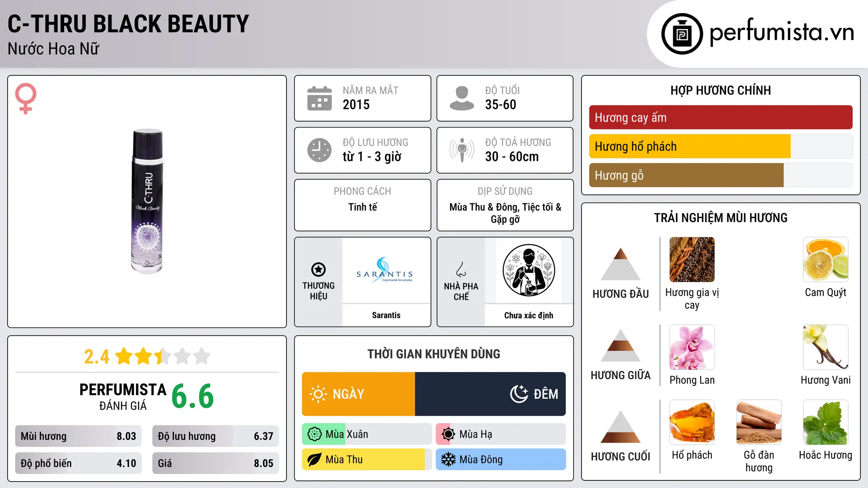Viewport: 868px width, 488px height.
Task: Click the perfumer illustration icon
Action: [x=529, y=270]
